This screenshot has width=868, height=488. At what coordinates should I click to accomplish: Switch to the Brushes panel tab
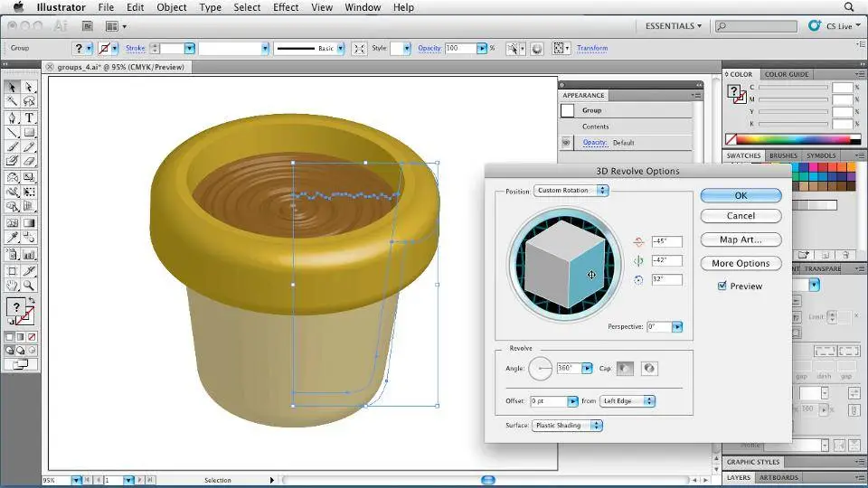pyautogui.click(x=783, y=155)
